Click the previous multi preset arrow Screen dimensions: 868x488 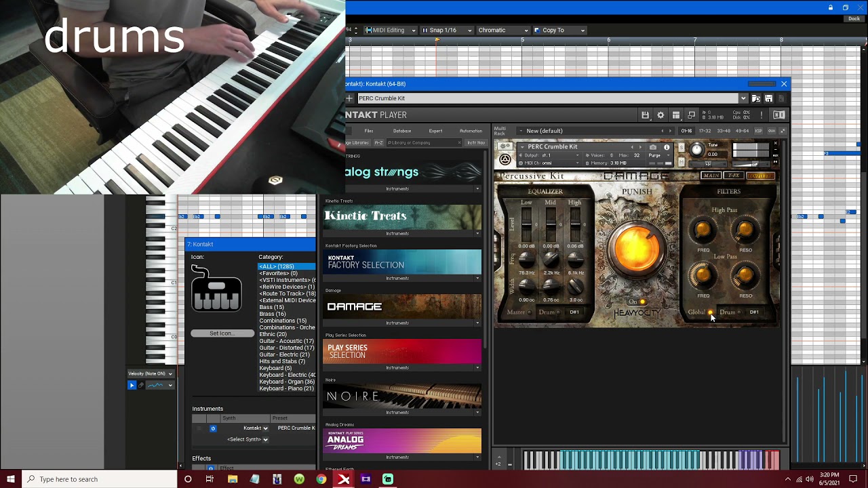663,131
